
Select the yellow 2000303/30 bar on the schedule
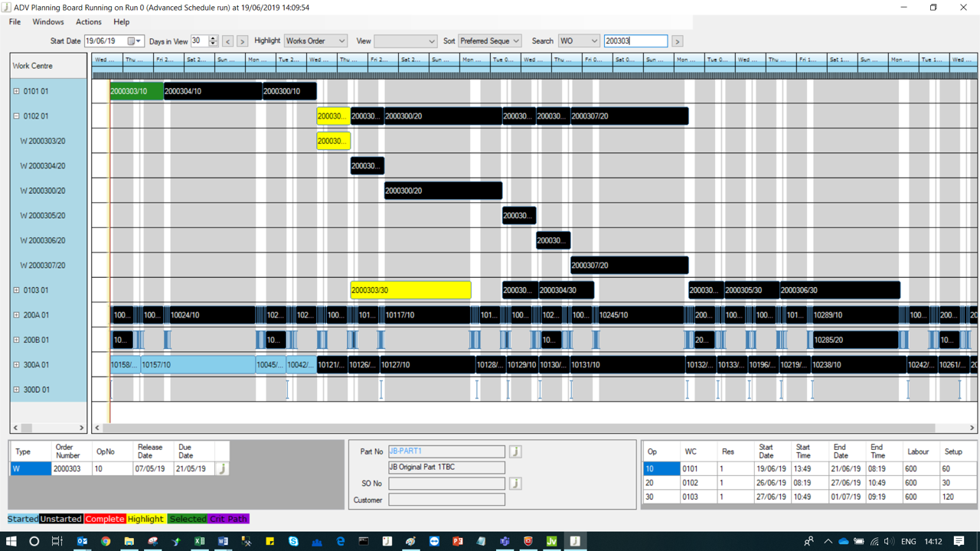pyautogui.click(x=410, y=290)
